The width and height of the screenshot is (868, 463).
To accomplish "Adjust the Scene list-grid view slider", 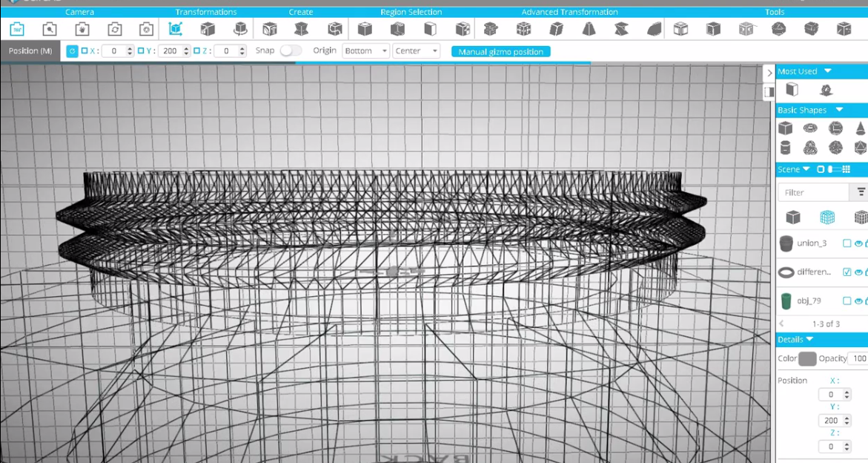I will click(x=833, y=169).
